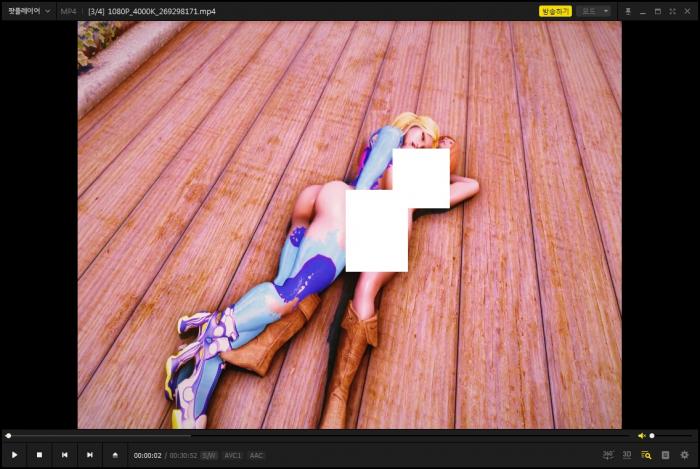The width and height of the screenshot is (700, 469).
Task: Toggle the always-on-top pin icon
Action: [628, 12]
